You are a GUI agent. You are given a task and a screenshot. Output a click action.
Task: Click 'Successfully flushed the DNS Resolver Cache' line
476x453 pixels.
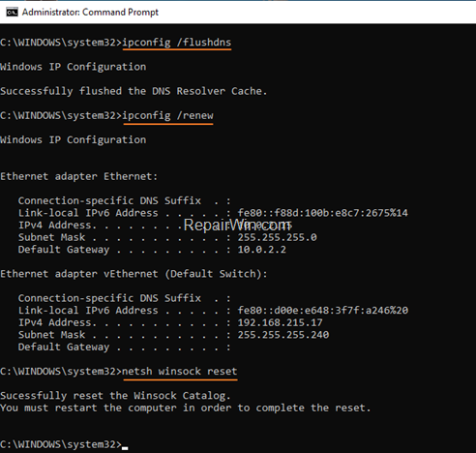[x=134, y=91]
